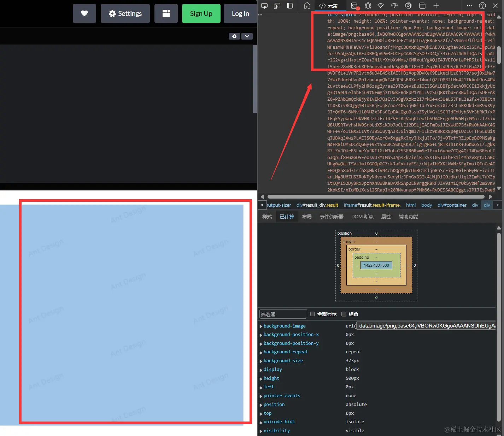Switch to the 样式 styles tab
Image resolution: width=504 pixels, height=436 pixels.
(267, 217)
